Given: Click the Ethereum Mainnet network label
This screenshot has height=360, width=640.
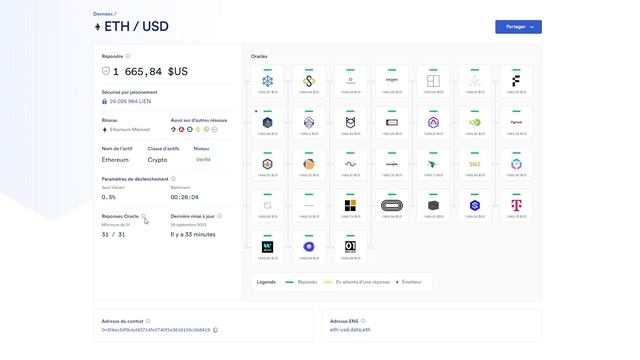Looking at the screenshot, I should (x=130, y=129).
